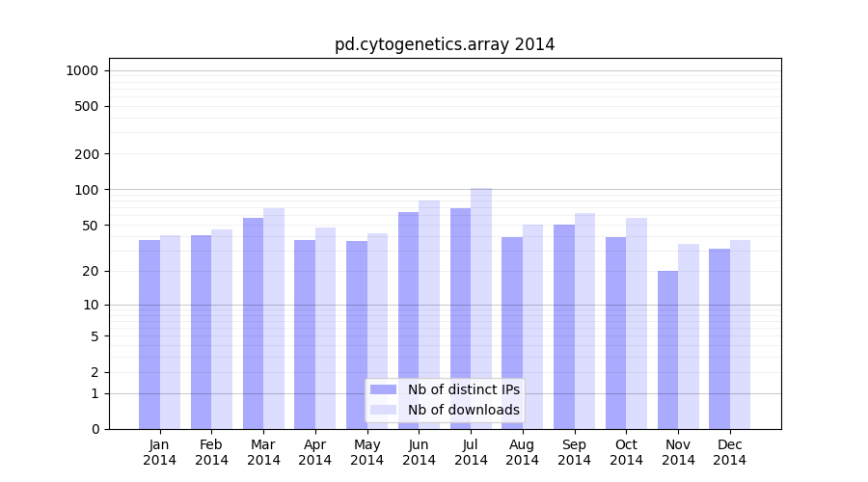Click the 'Nb of downloads' legend color swatch
The width and height of the screenshot is (868, 482).
point(383,410)
